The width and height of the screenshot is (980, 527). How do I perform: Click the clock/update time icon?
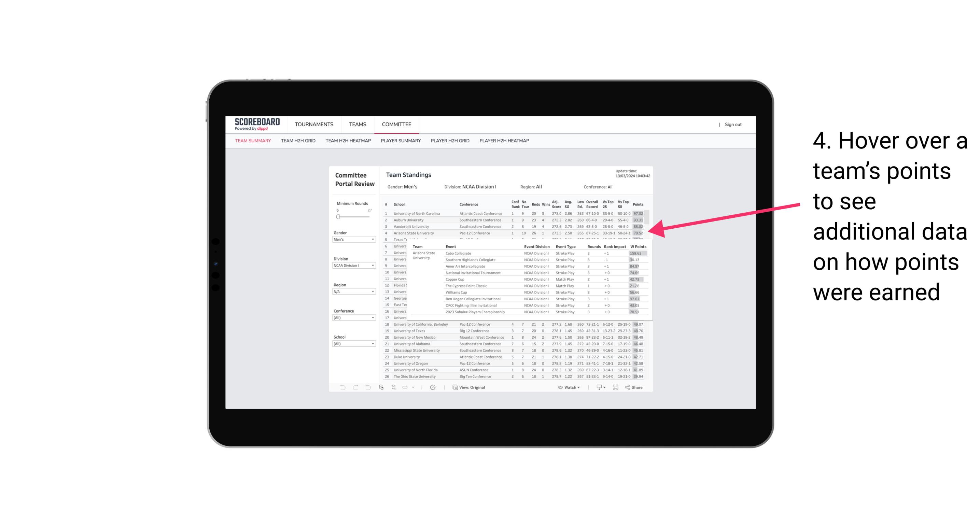(x=433, y=387)
